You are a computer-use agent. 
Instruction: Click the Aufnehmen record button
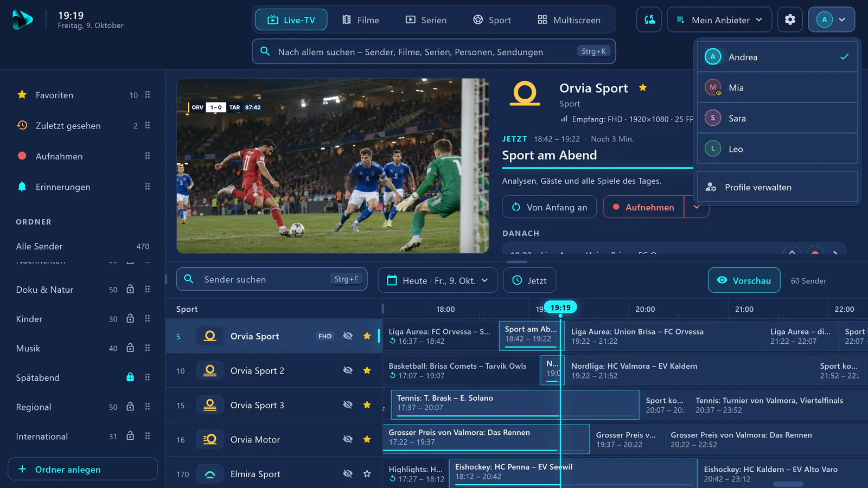644,207
